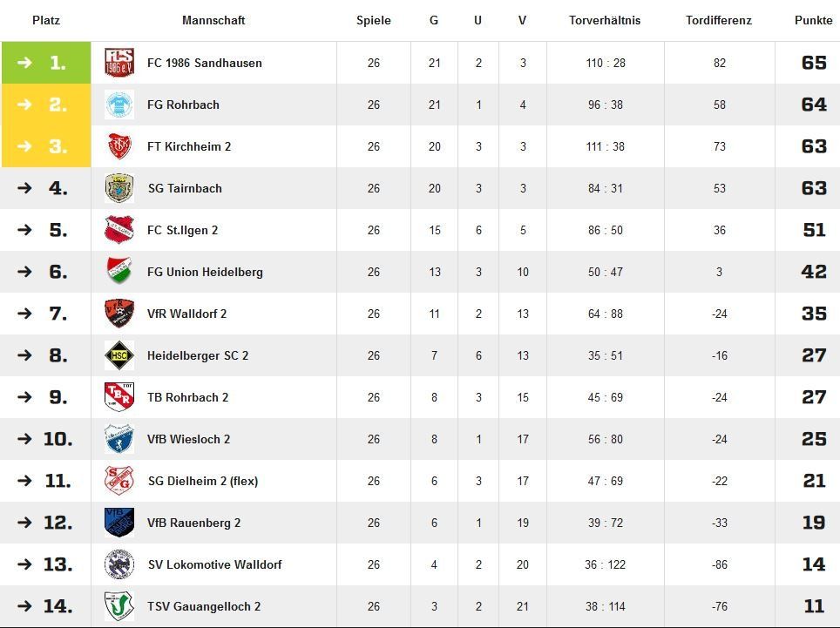
Task: Click the VfR Walldorf 2 team name
Action: click(187, 314)
